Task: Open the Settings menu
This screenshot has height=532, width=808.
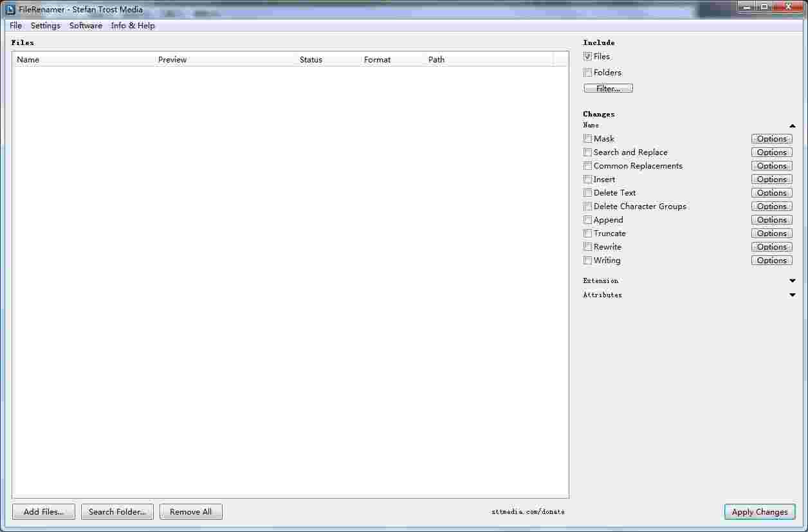Action: tap(46, 26)
